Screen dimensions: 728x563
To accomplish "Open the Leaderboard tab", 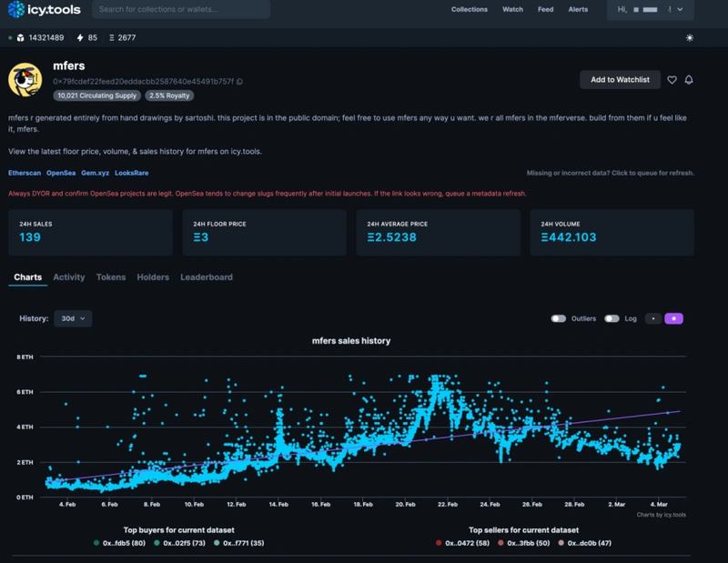I will (207, 277).
